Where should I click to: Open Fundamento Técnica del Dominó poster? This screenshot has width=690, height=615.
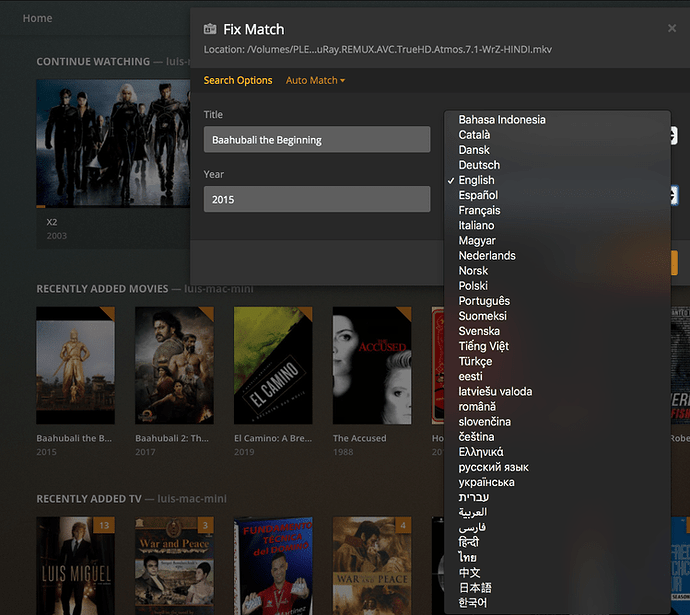pyautogui.click(x=273, y=566)
